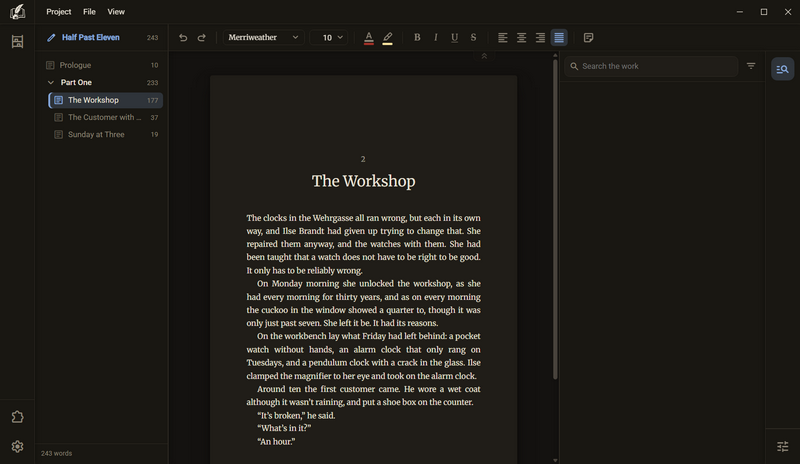
Task: Click the Search the work field
Action: pos(651,66)
